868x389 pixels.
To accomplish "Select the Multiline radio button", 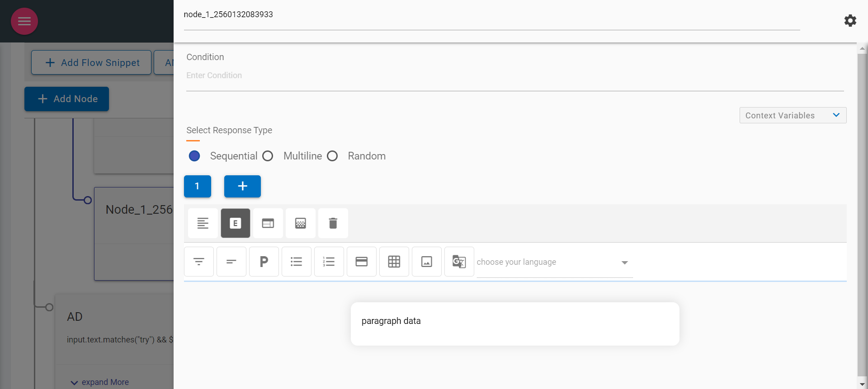I will tap(268, 156).
